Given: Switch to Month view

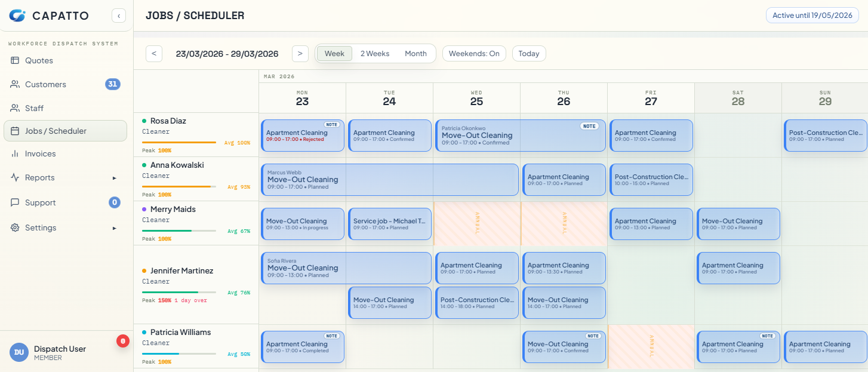Looking at the screenshot, I should [x=415, y=53].
